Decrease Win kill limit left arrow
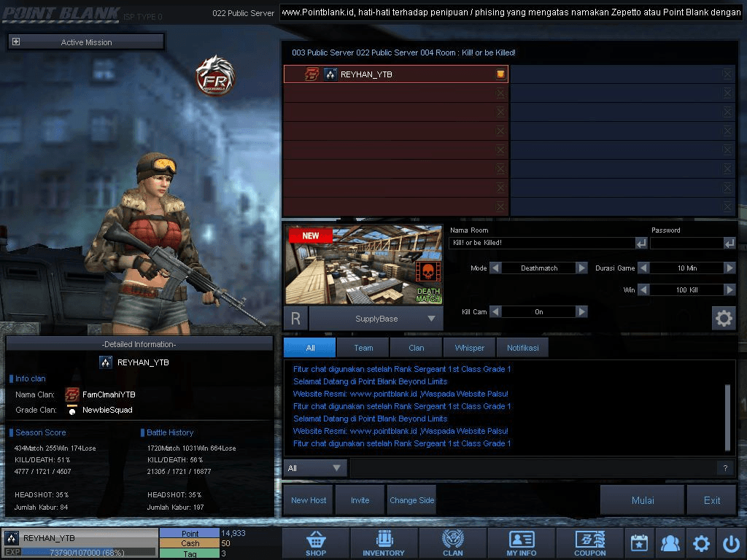The width and height of the screenshot is (747, 560). click(643, 289)
